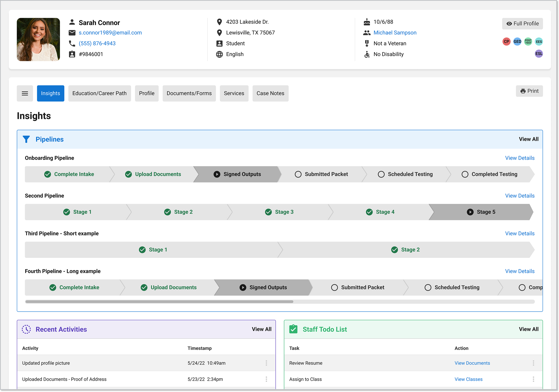Open the Services tab
Screen dimensions: 559x392
234,93
